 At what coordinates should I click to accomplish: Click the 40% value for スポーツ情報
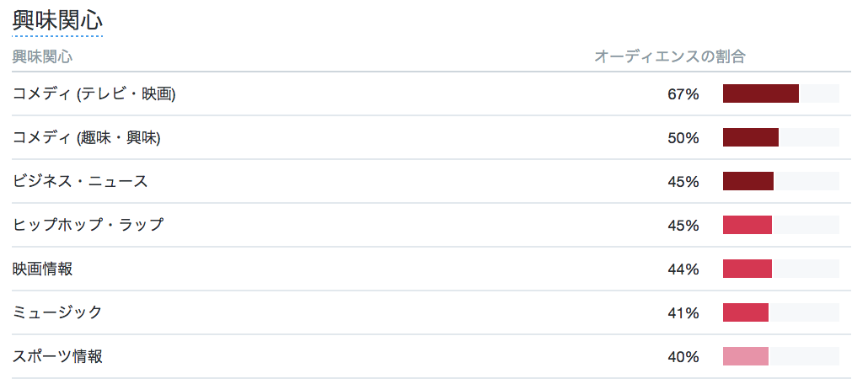[683, 357]
